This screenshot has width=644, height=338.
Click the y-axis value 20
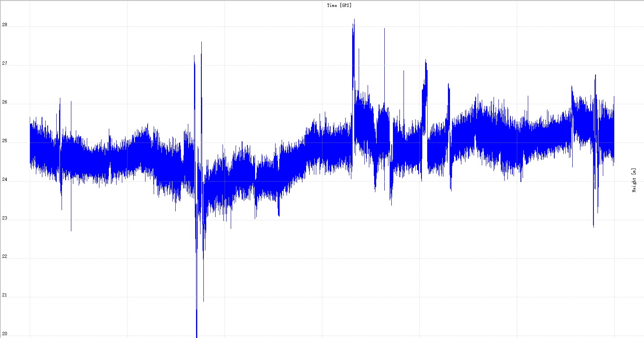[x=5, y=334]
